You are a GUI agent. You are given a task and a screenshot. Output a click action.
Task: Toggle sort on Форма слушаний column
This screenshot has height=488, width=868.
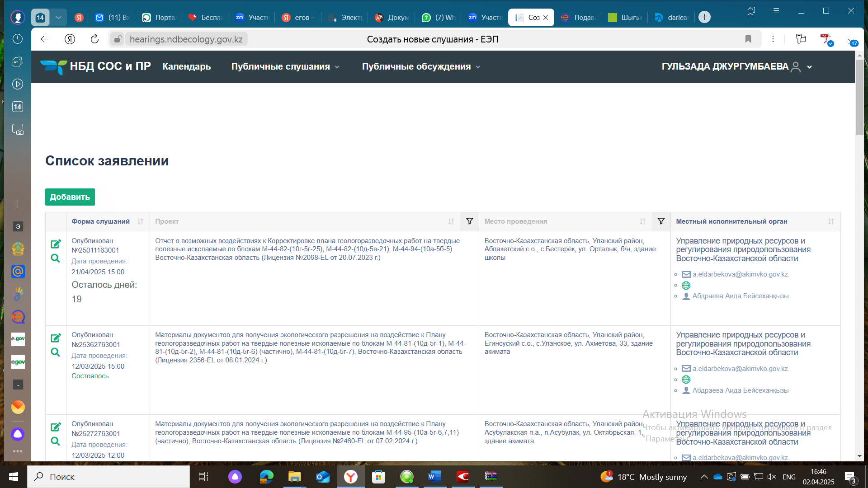pyautogui.click(x=140, y=221)
